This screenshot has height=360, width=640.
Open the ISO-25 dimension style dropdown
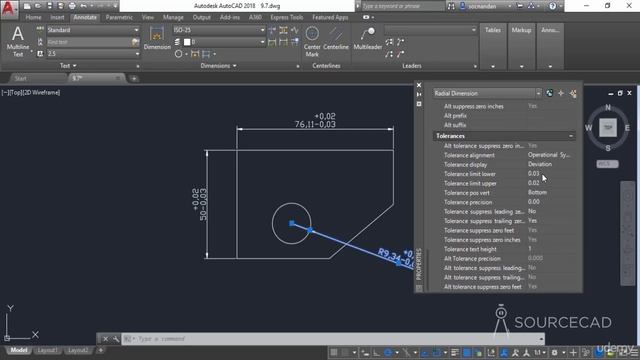262,30
